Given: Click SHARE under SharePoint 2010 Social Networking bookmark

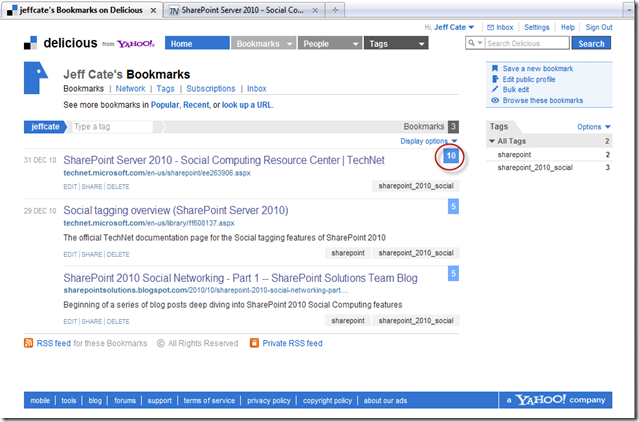Looking at the screenshot, I should coord(92,321).
